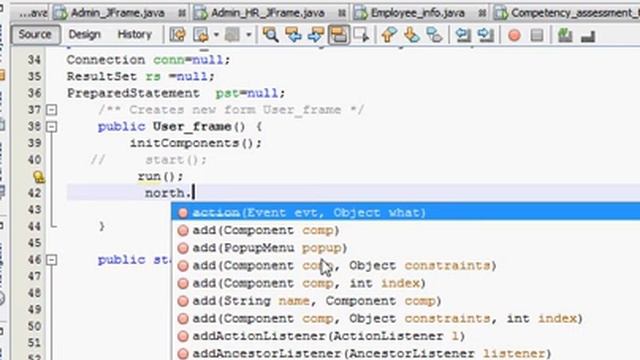640x360 pixels.
Task: Click line number 42 in gutter
Action: (34, 193)
